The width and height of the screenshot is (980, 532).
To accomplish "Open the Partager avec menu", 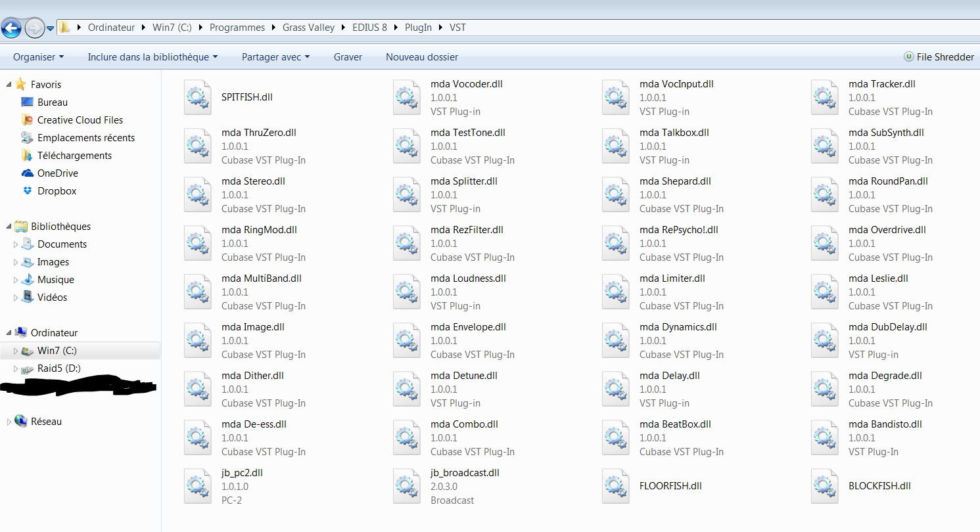I will pos(275,57).
